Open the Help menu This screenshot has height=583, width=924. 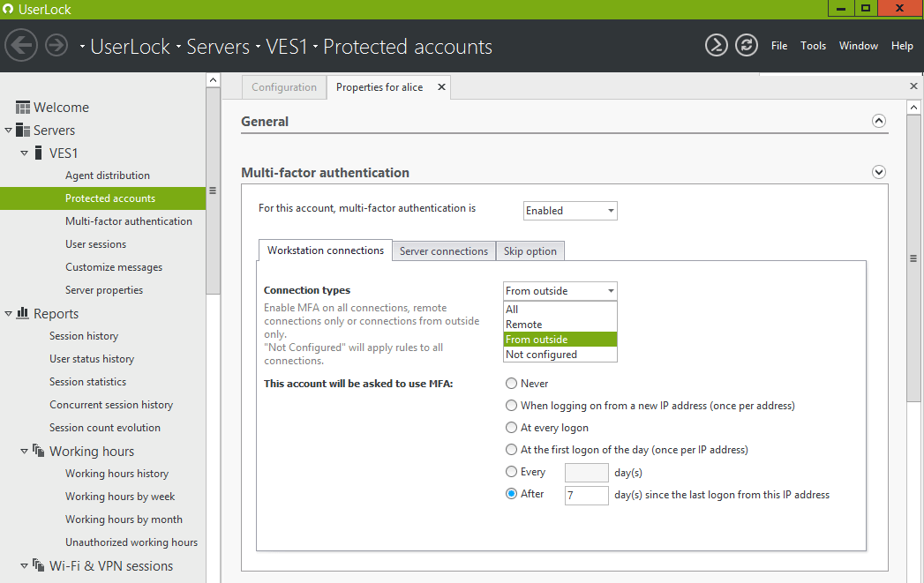pos(902,45)
